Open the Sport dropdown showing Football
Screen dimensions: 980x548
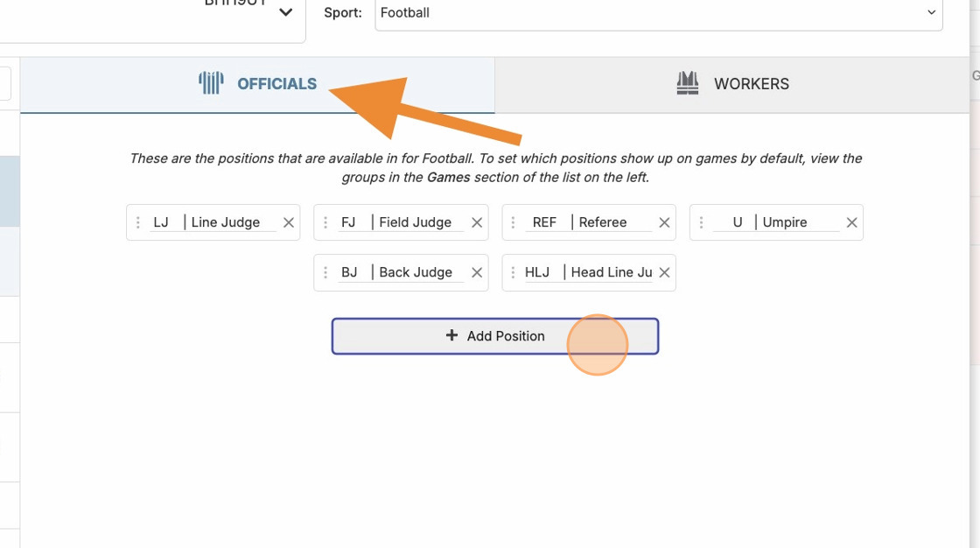[658, 13]
